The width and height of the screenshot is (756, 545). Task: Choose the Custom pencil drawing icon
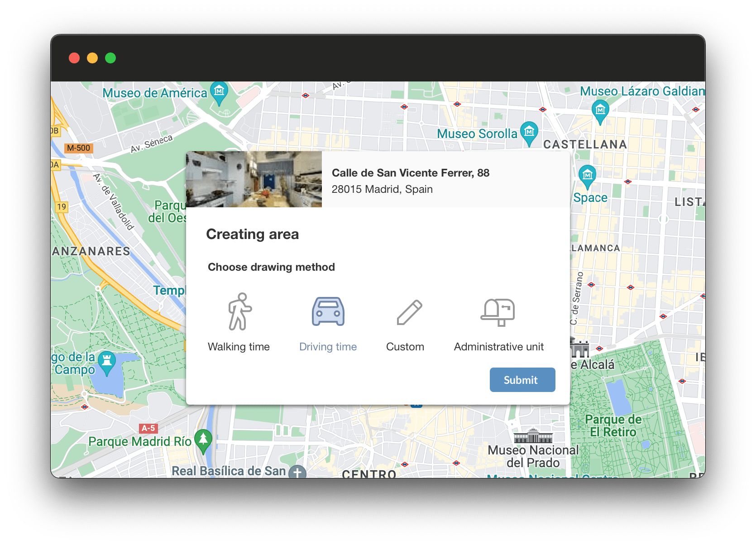(x=409, y=311)
